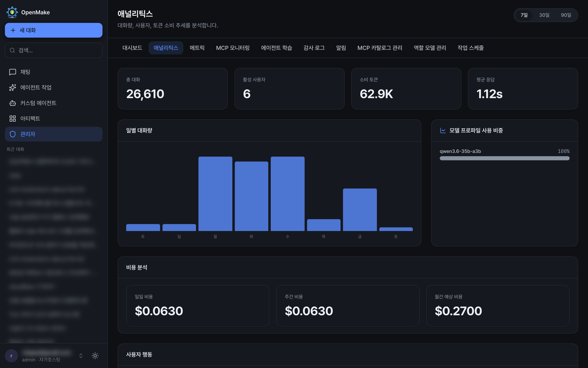This screenshot has width=588, height=368.
Task: Click the 아티팩트 grid icon
Action: [x=13, y=119]
